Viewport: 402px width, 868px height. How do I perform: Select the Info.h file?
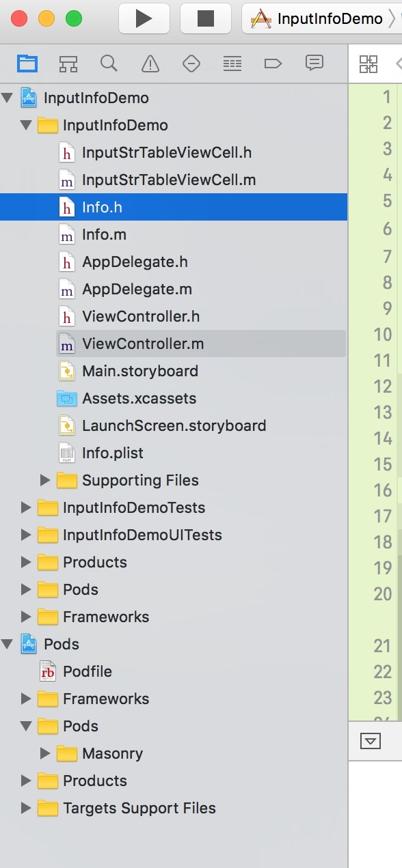[174, 207]
